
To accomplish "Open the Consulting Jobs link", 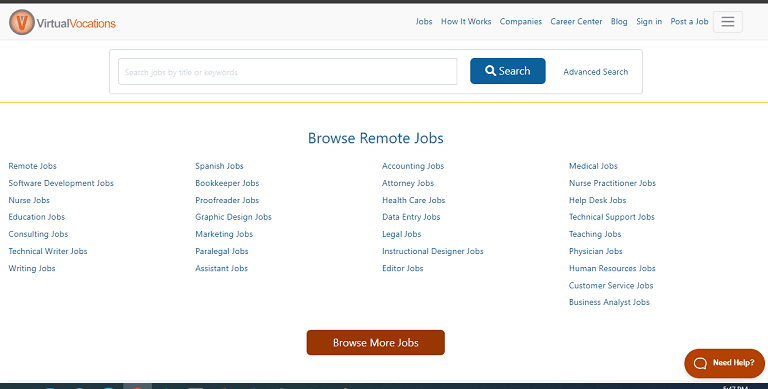I will click(38, 234).
